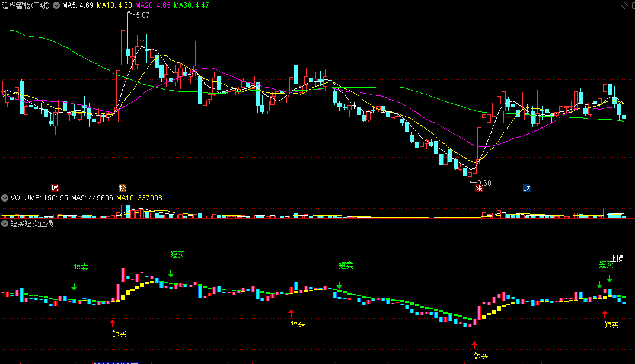Viewport: 635px width, 364px height.
Task: Click the VOLUME: 156155 readout
Action: click(x=39, y=198)
